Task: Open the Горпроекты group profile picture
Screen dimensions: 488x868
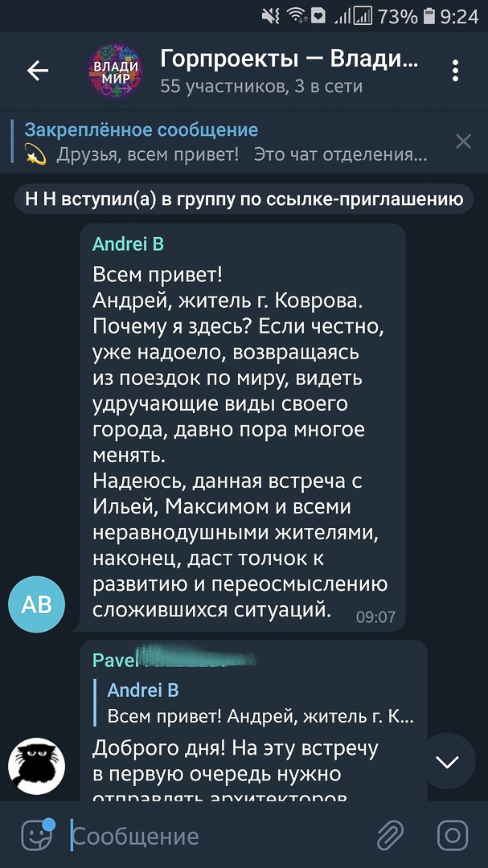Action: pyautogui.click(x=115, y=71)
